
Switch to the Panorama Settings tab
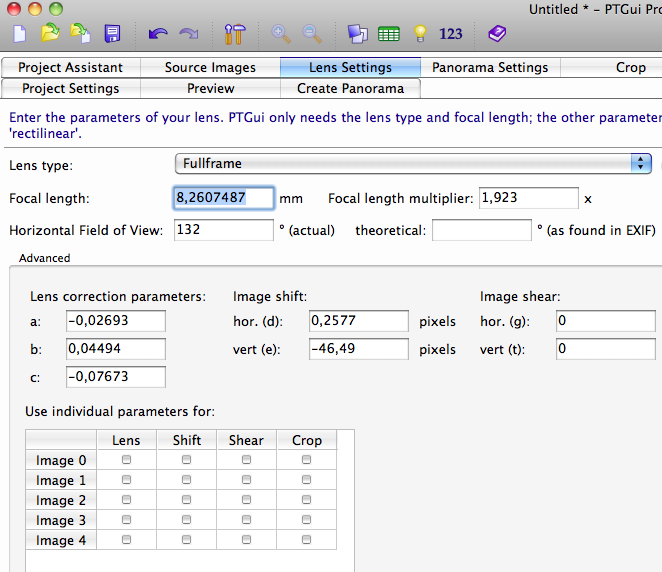coord(490,67)
